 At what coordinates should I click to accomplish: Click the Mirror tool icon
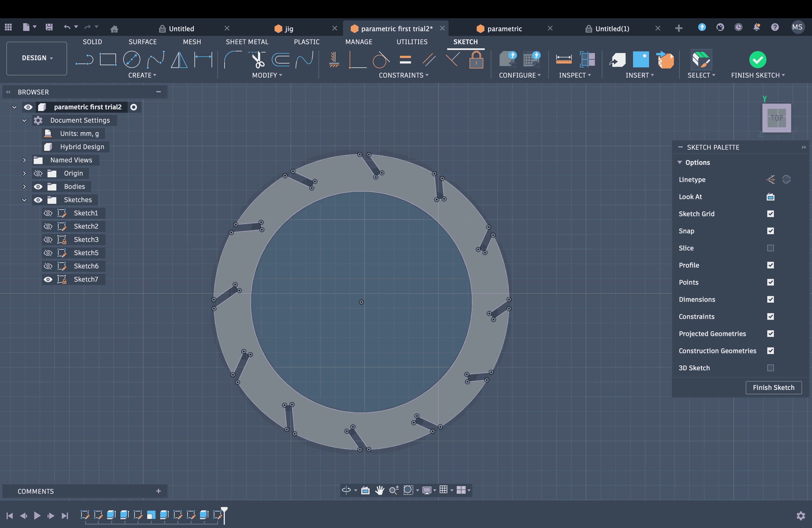pos(179,60)
